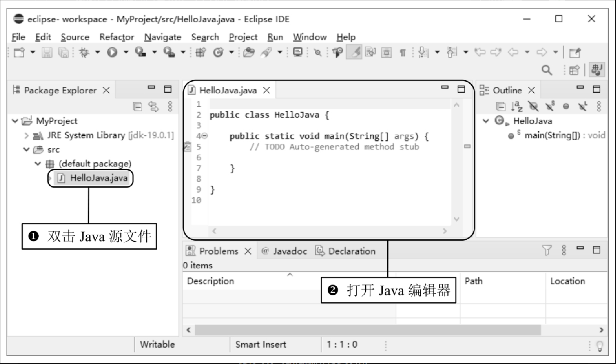Click the New file toolbar icon

click(19, 53)
